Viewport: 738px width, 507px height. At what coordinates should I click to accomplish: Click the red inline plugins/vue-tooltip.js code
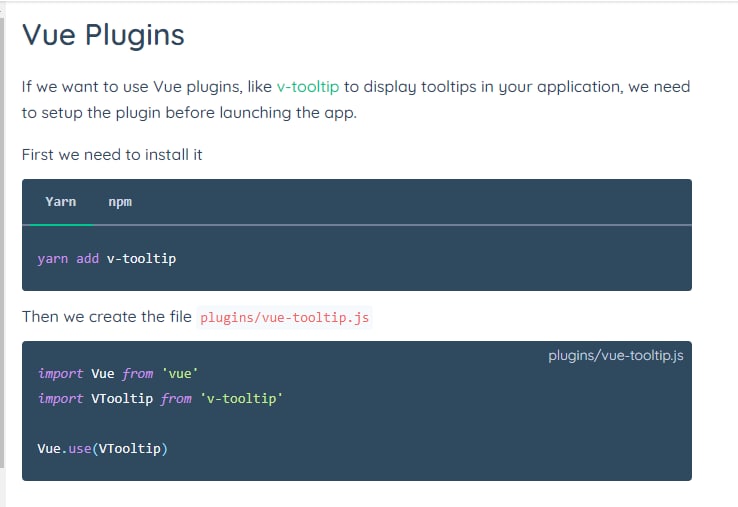click(x=284, y=318)
